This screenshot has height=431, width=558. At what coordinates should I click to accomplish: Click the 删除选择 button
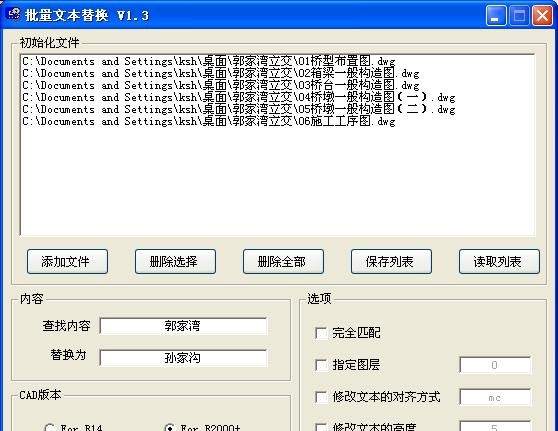coord(175,262)
